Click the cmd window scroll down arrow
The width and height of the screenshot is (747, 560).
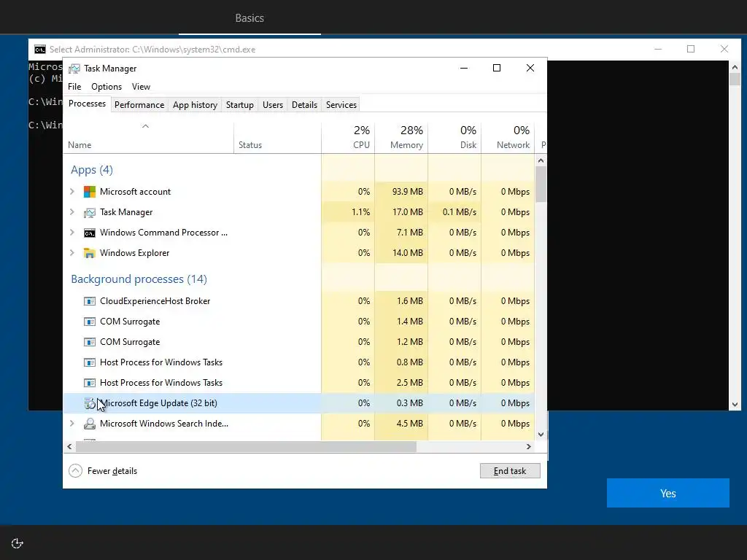point(735,405)
